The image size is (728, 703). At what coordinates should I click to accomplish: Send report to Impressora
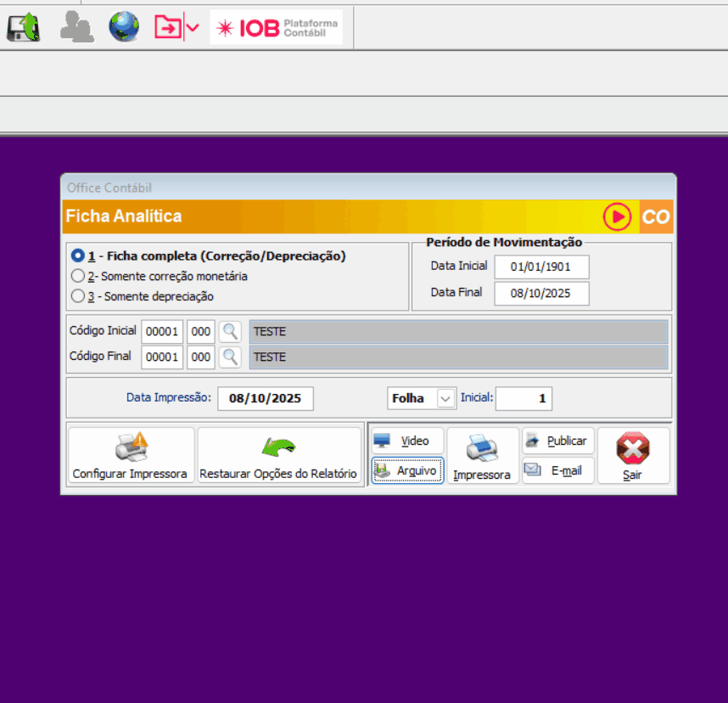coord(482,456)
